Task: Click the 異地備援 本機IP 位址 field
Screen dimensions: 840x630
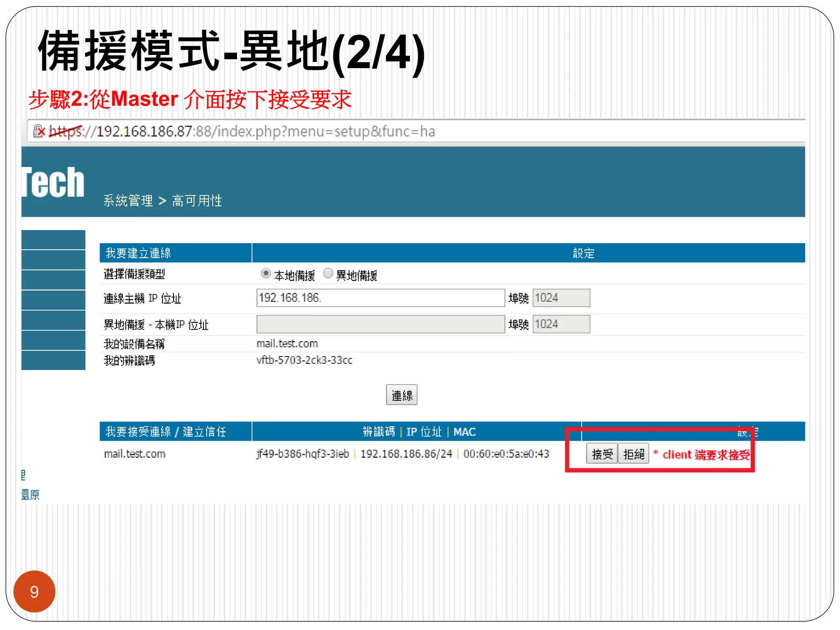Action: (381, 324)
